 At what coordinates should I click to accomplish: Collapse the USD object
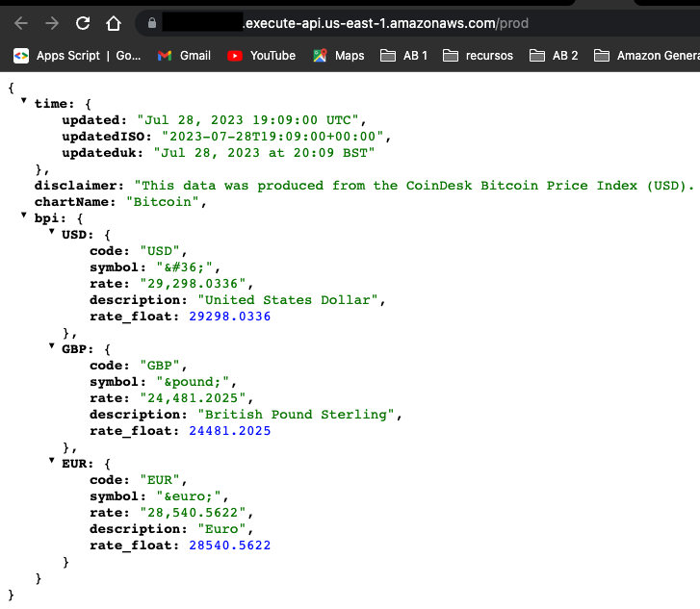(52, 232)
